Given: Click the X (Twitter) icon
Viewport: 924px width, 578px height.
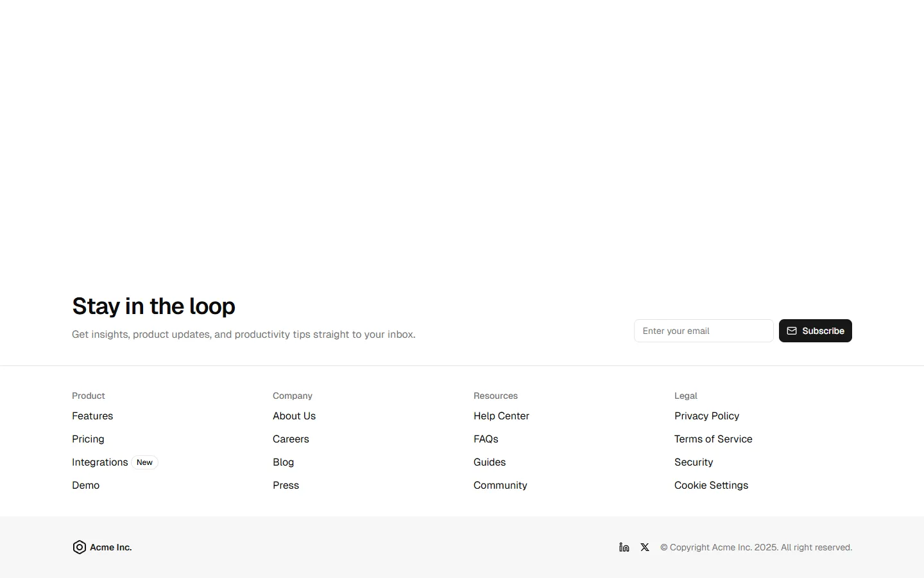Looking at the screenshot, I should (644, 547).
